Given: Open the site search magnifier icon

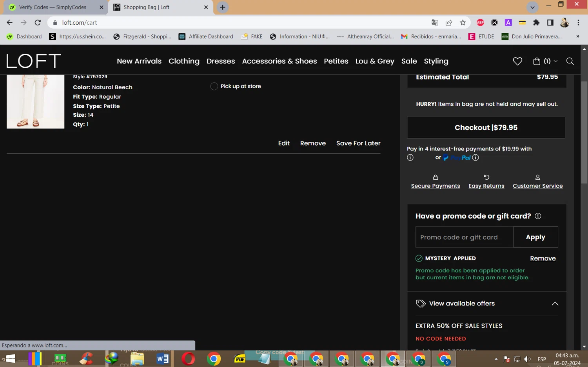Looking at the screenshot, I should point(570,61).
